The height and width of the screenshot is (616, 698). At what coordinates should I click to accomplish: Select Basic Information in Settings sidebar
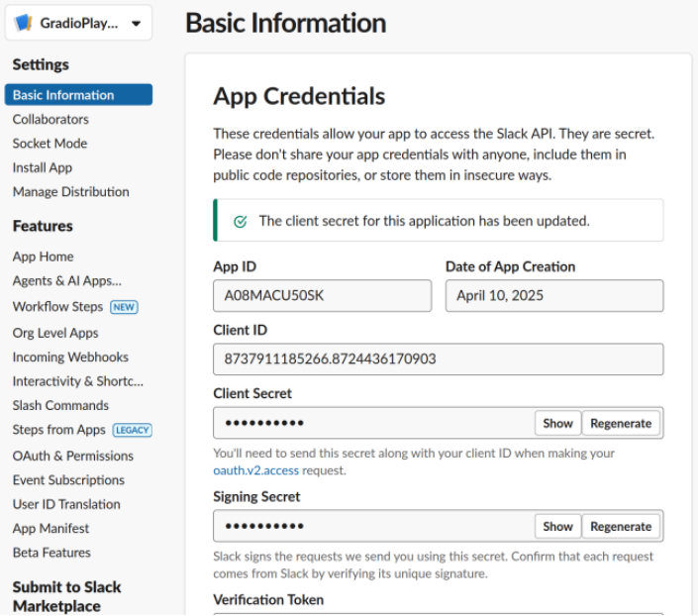78,95
